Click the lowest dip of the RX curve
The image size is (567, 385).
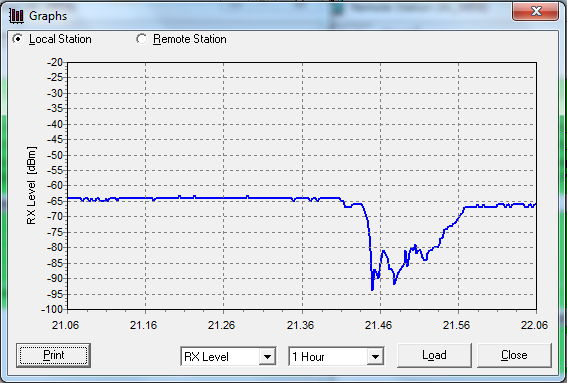(x=372, y=289)
